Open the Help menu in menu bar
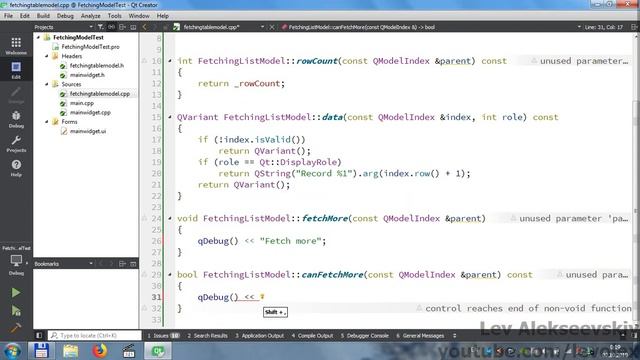The image size is (640, 360). [162, 16]
